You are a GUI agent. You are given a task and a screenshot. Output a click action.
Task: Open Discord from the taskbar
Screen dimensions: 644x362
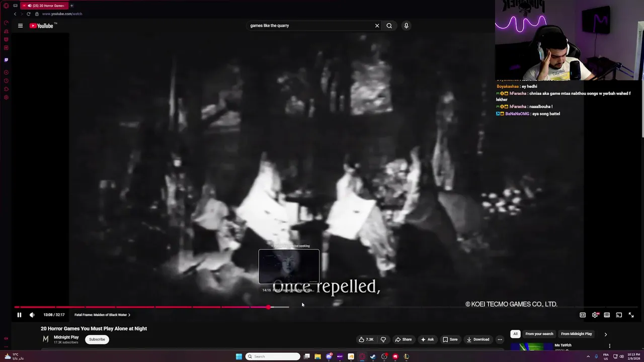(329, 356)
